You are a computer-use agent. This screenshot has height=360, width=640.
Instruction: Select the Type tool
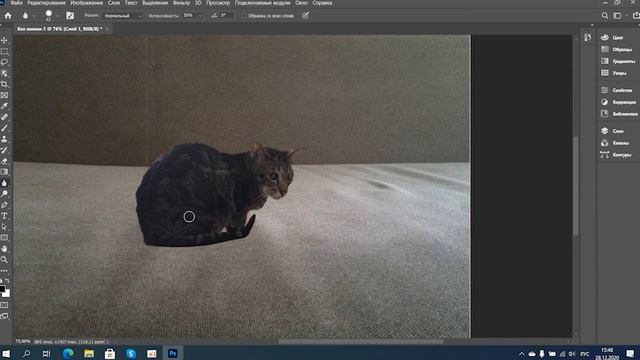[x=4, y=216]
